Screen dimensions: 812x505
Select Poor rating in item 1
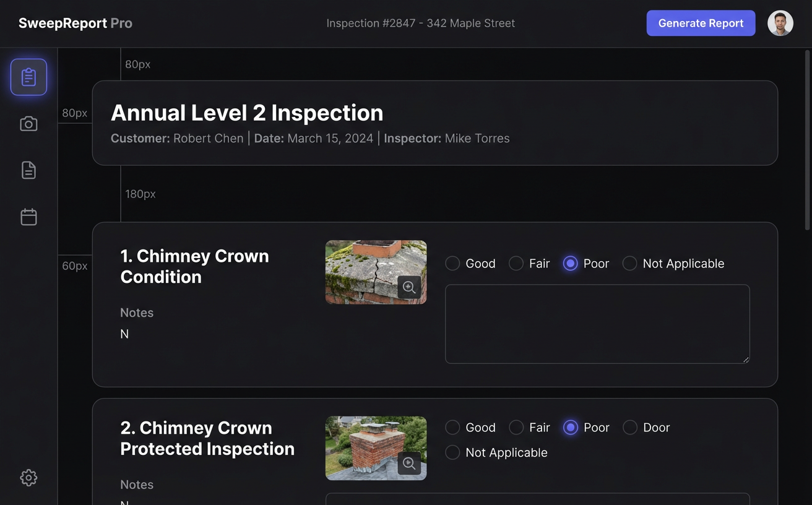pyautogui.click(x=570, y=263)
